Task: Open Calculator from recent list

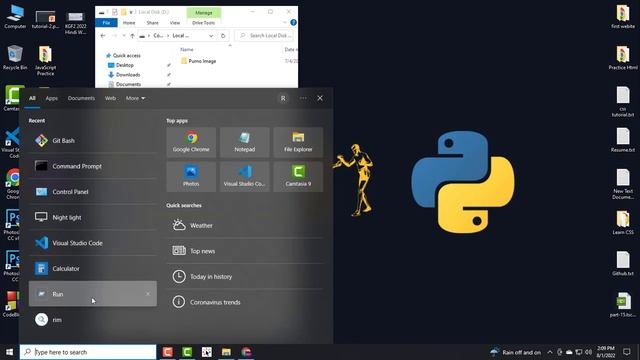Action: (x=93, y=269)
